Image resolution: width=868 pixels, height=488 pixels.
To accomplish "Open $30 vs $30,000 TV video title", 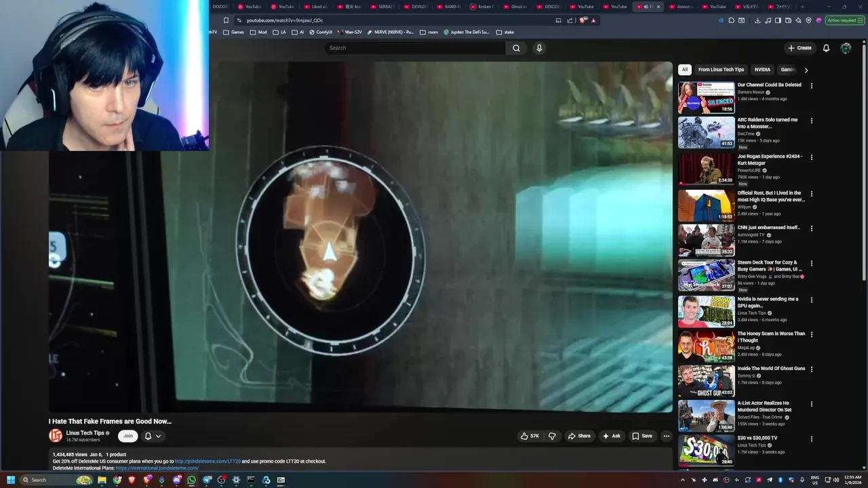I will click(757, 438).
